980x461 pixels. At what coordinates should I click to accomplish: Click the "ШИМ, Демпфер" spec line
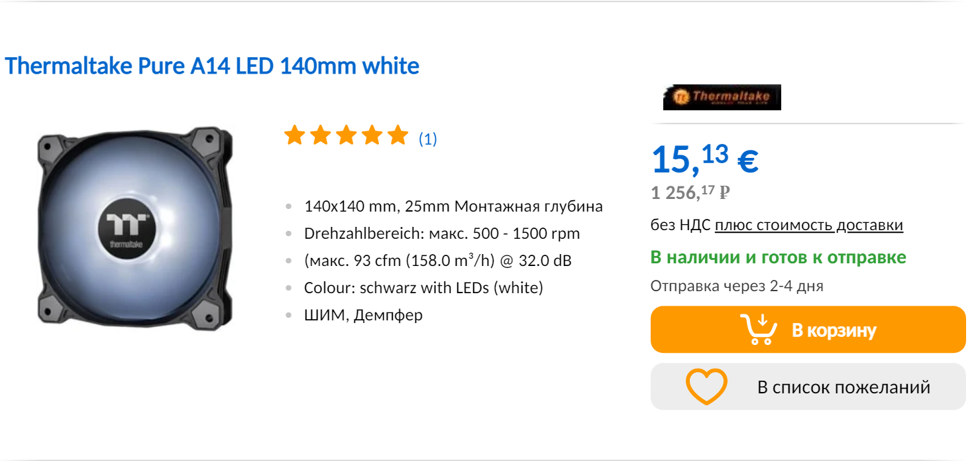363,315
